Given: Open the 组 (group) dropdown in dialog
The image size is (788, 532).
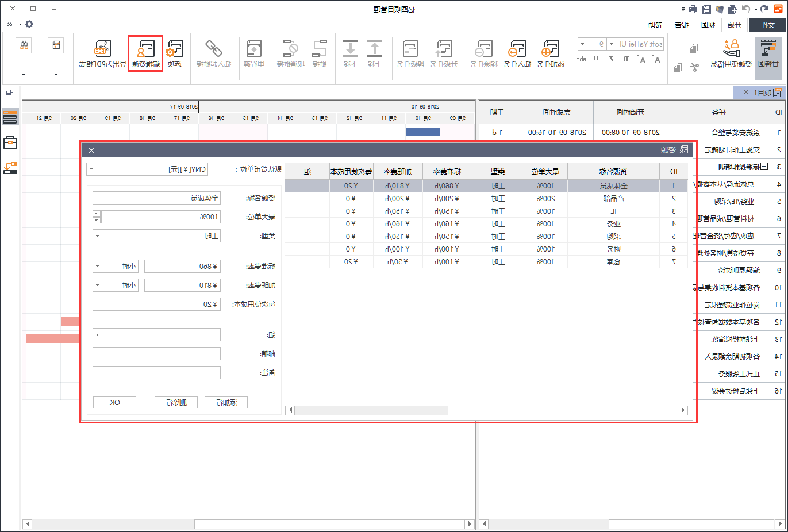Looking at the screenshot, I should [156, 334].
